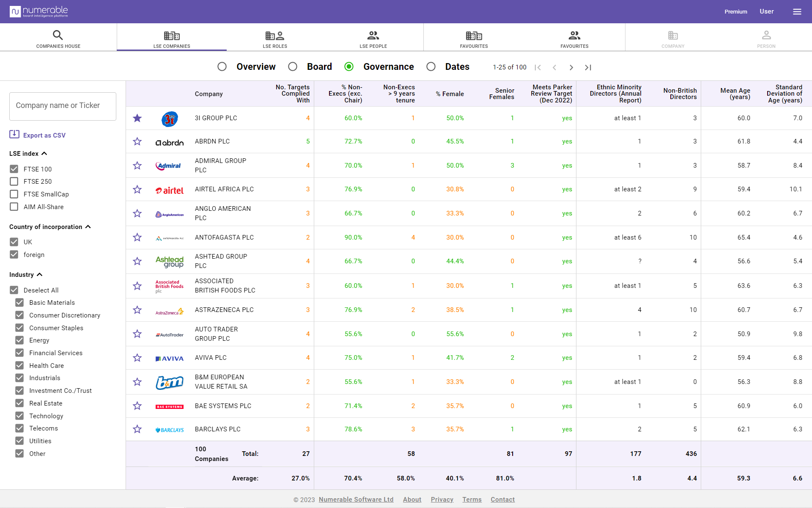The height and width of the screenshot is (508, 812).
Task: Click the 3i Group company logo
Action: point(170,119)
